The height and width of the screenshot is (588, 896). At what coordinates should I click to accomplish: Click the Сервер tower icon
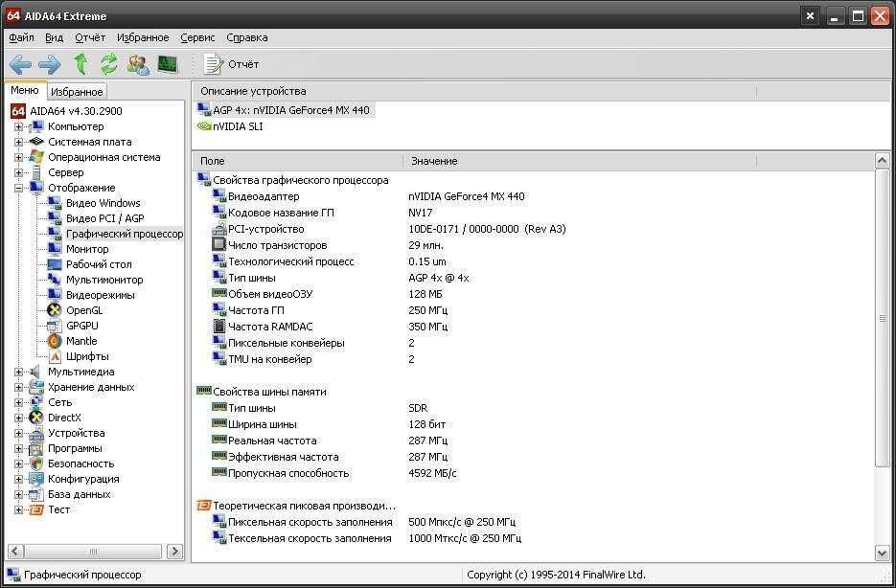36,172
